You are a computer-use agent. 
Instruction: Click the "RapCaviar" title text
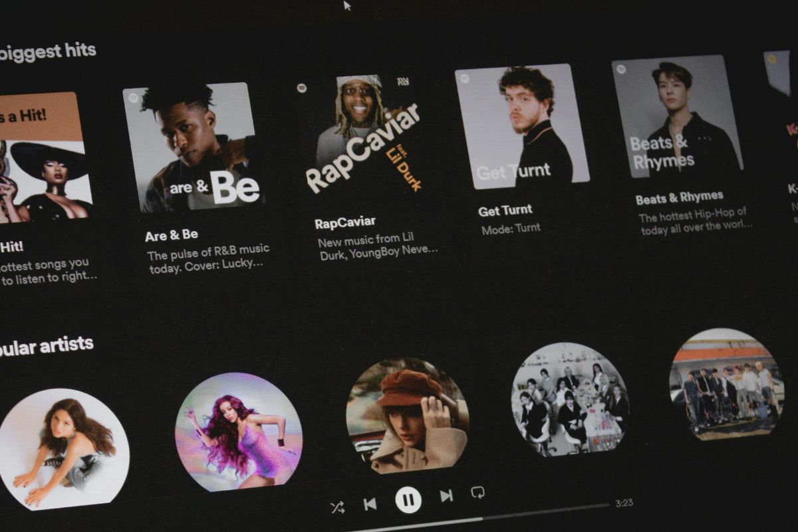(x=345, y=223)
